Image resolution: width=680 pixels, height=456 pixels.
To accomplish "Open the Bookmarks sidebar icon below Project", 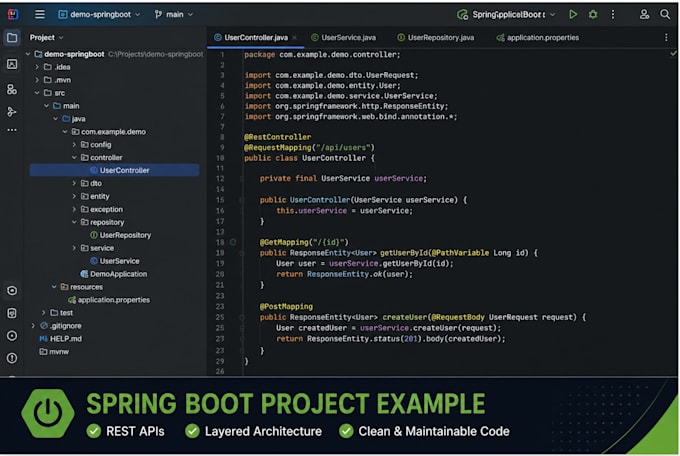I will (x=12, y=64).
